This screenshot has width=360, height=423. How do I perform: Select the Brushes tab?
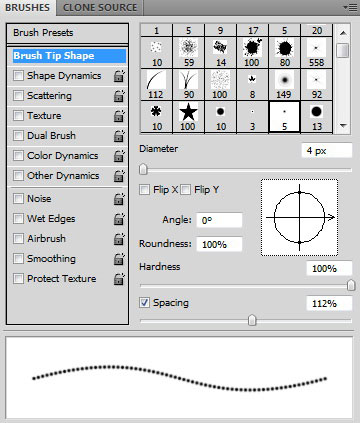point(27,8)
